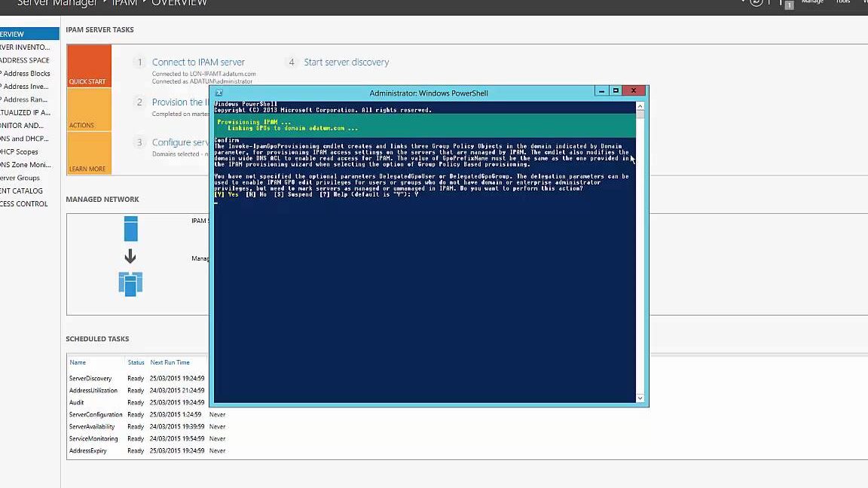Click the PowerShell icon in the console title bar

click(218, 93)
